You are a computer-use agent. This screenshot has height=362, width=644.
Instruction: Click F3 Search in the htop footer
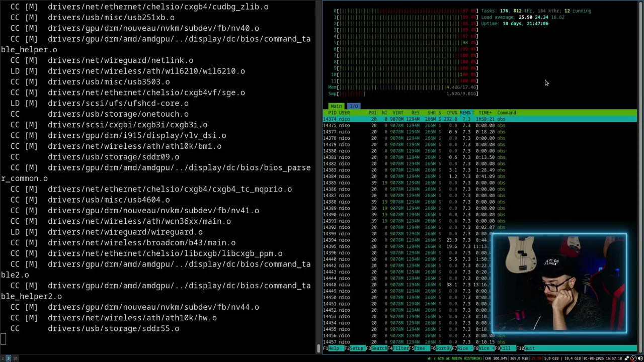tap(376, 348)
